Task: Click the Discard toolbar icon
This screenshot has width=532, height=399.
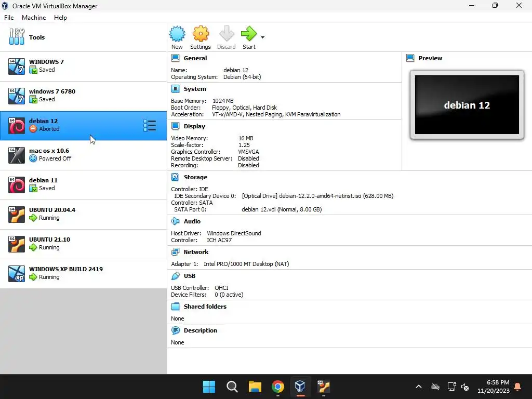Action: pos(227,34)
